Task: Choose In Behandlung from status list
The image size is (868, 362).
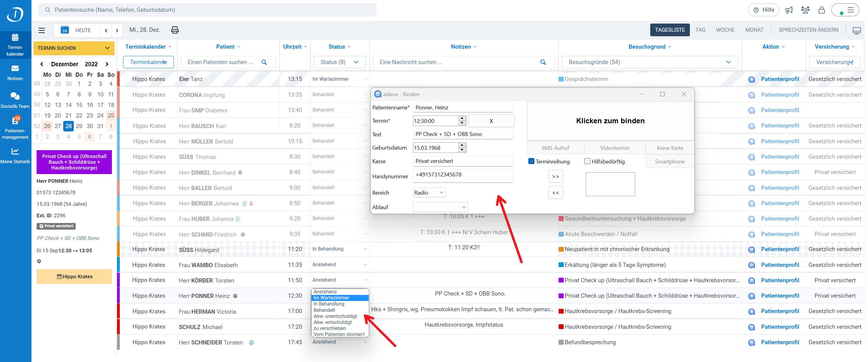Action: click(329, 304)
